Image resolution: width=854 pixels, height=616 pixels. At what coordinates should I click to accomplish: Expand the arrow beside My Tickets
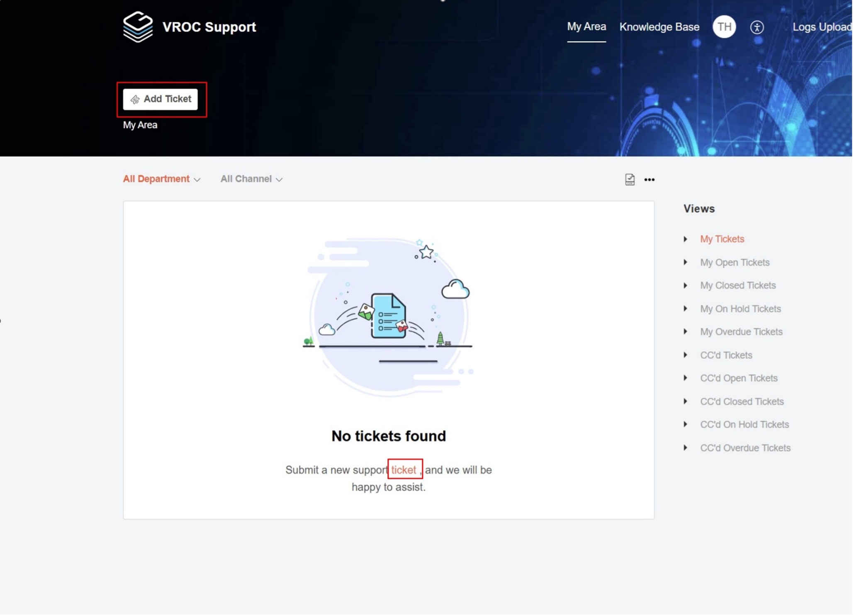pyautogui.click(x=685, y=239)
